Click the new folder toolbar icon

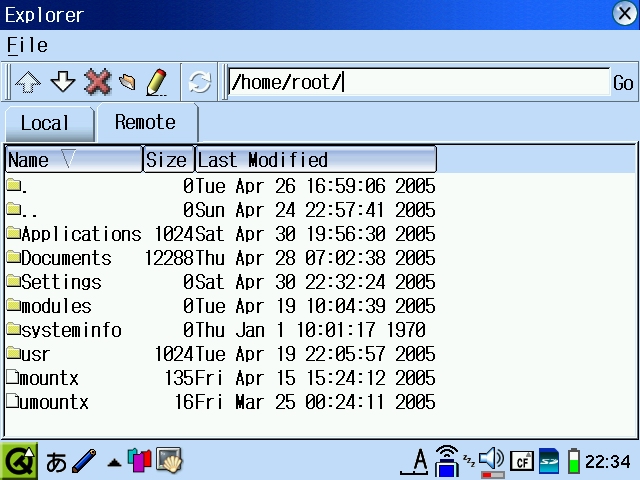click(x=127, y=82)
